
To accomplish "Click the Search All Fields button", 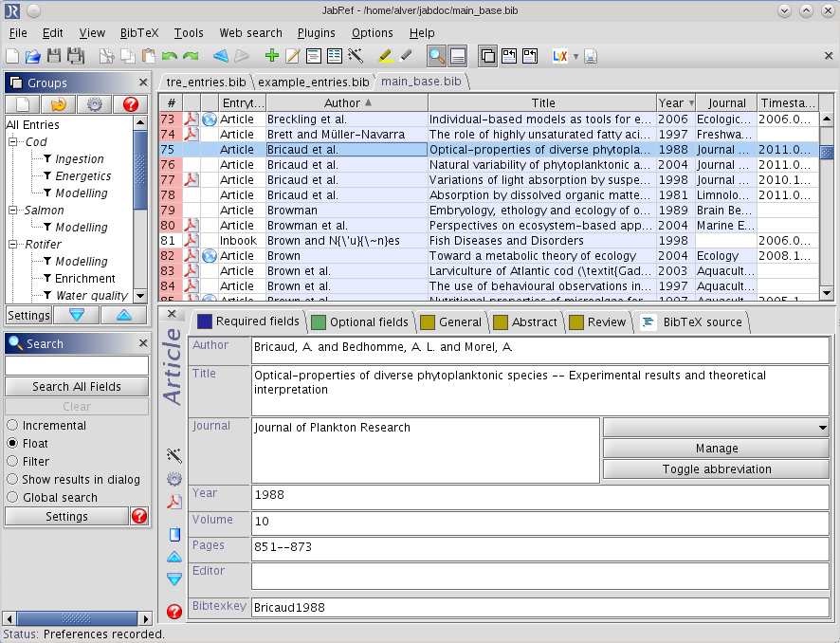I will [x=77, y=386].
